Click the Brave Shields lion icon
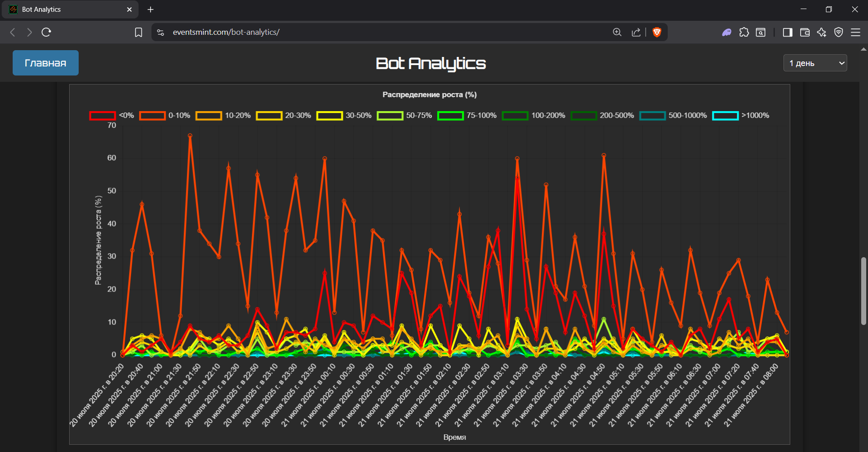 [657, 32]
